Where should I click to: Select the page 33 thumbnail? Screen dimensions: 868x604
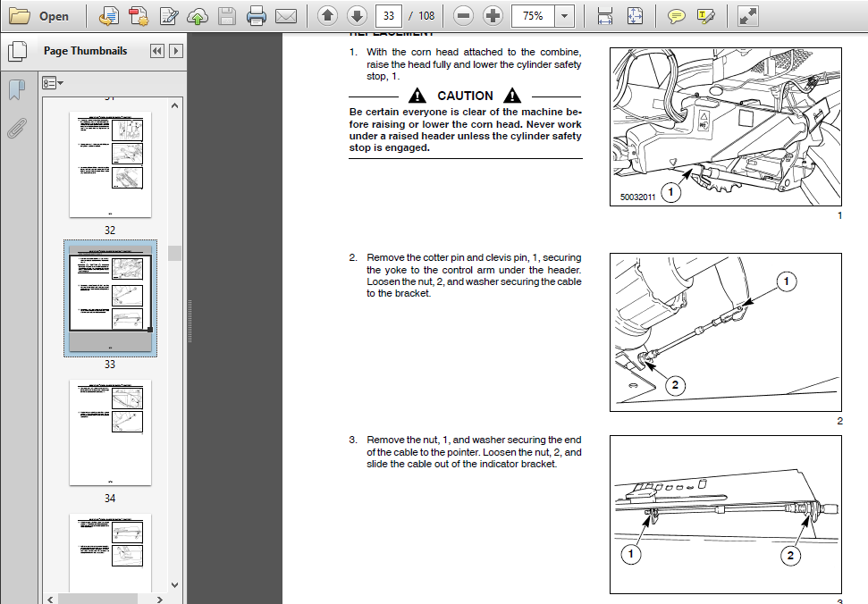click(110, 298)
